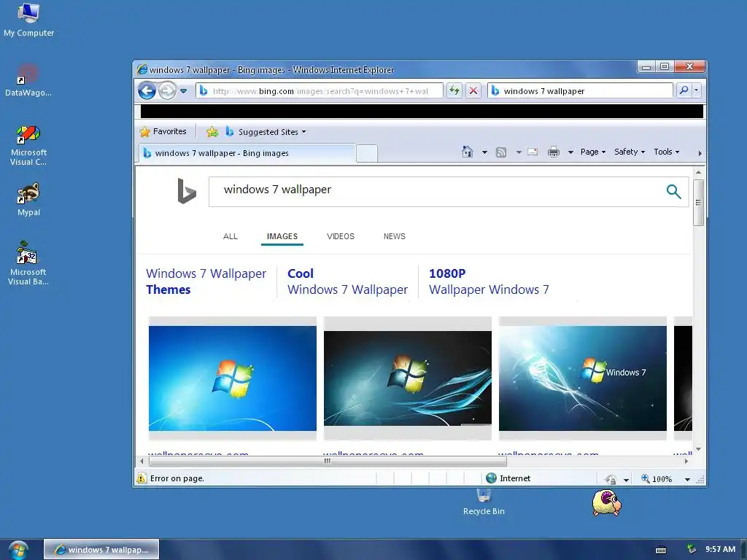The width and height of the screenshot is (747, 560).
Task: Click the Internet zone globe icon
Action: [x=491, y=478]
